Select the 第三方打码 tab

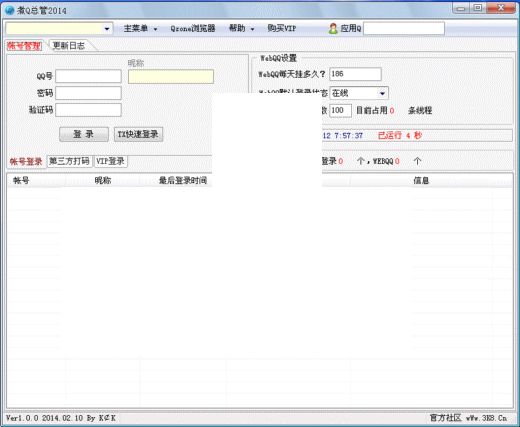[x=69, y=161]
